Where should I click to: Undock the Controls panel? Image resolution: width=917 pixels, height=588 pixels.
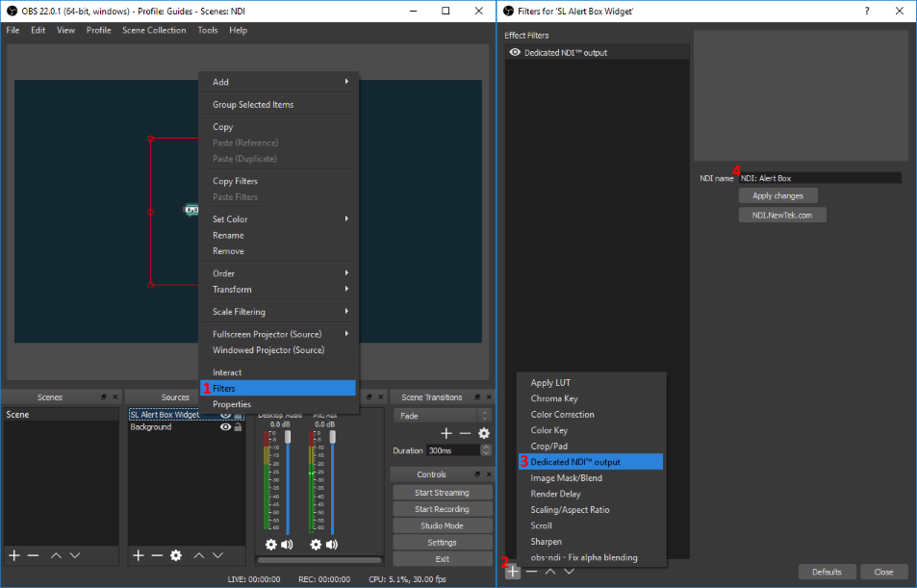(x=477, y=474)
